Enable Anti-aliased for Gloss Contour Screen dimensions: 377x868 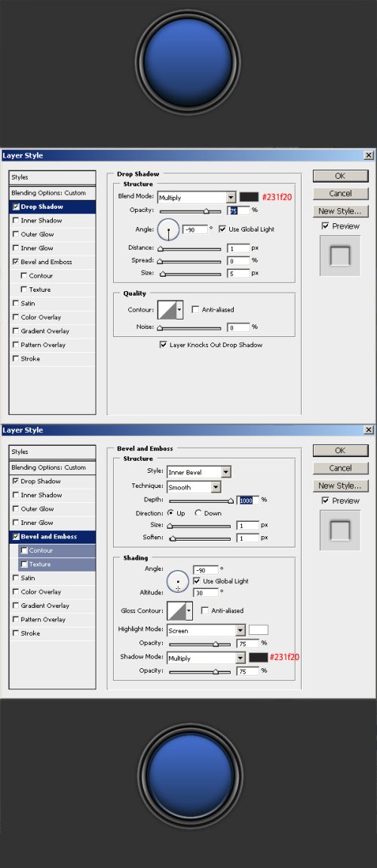pyautogui.click(x=205, y=611)
